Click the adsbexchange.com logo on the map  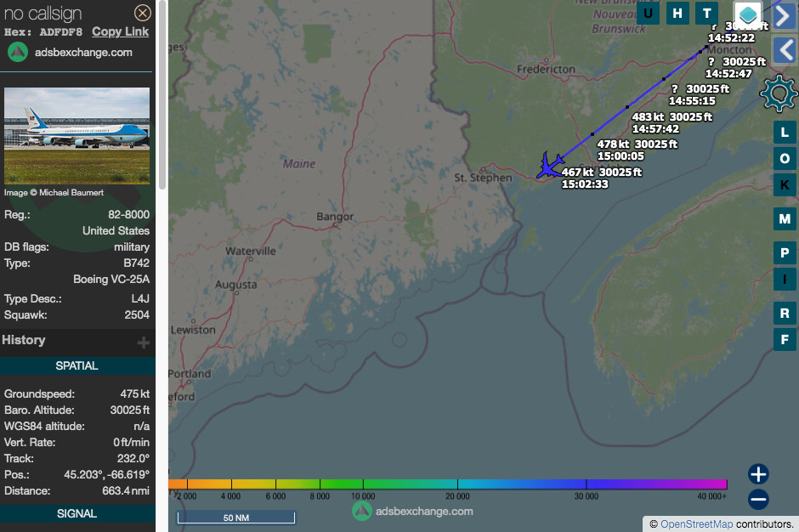(413, 511)
